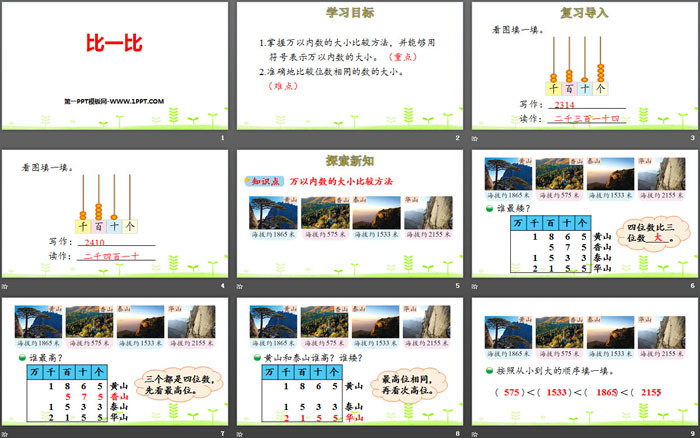Click the WWW.1PPT.COM link on the title slide
Image resolution: width=700 pixels, height=438 pixels.
111,101
